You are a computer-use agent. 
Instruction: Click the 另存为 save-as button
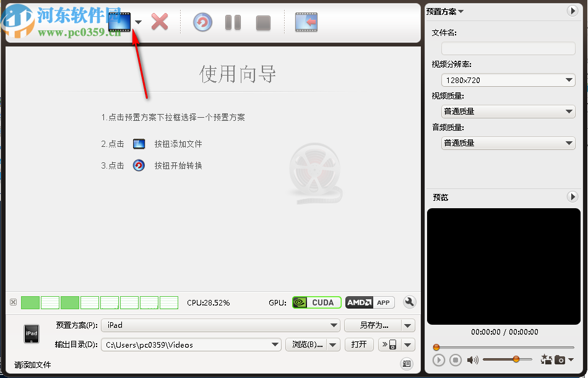click(x=372, y=325)
